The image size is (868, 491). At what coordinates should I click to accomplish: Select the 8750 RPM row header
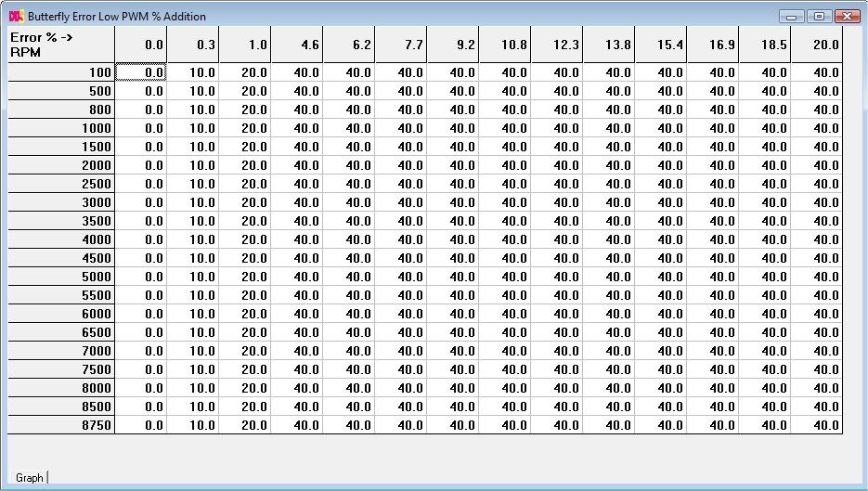(x=61, y=425)
